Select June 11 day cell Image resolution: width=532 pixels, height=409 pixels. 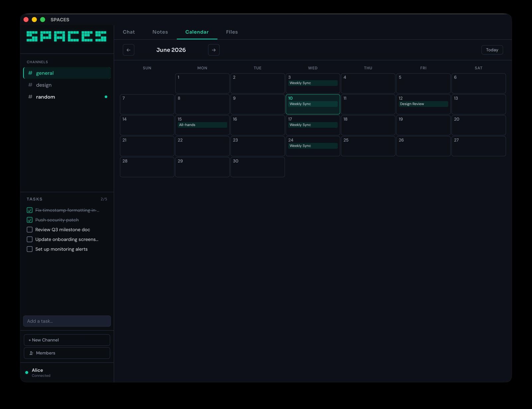[x=368, y=104]
